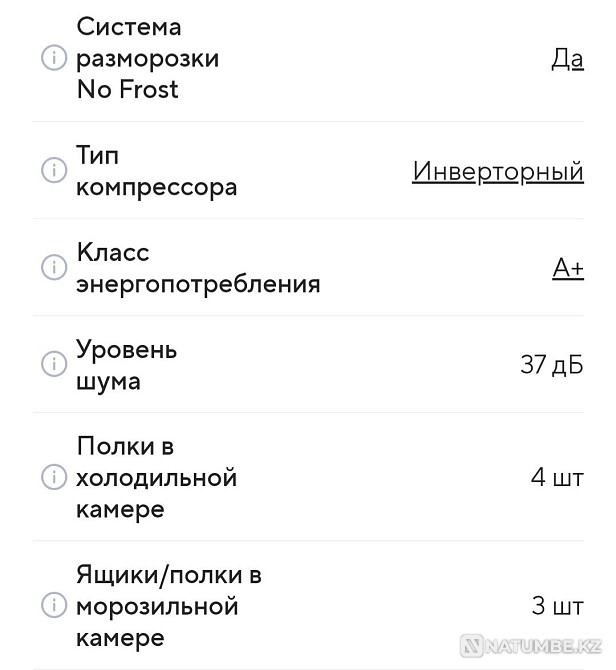Select the Система разморозки No Frost label
The height and width of the screenshot is (670, 616).
pyautogui.click(x=147, y=58)
